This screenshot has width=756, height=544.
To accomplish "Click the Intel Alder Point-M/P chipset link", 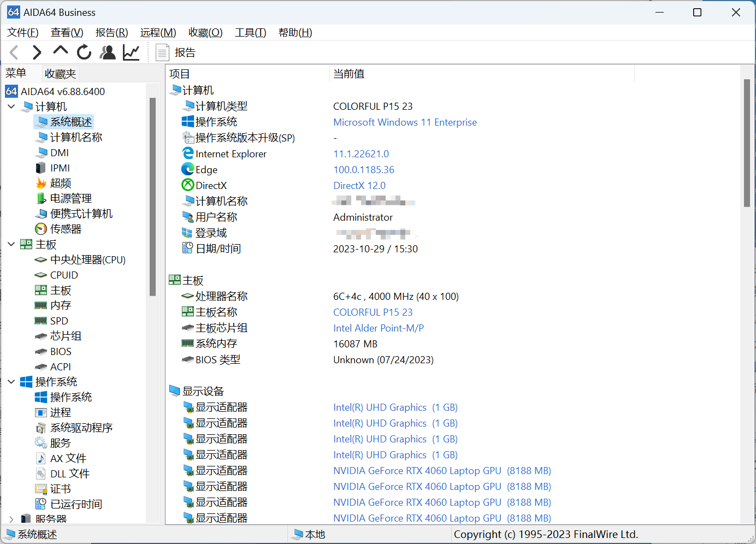I will pos(378,328).
